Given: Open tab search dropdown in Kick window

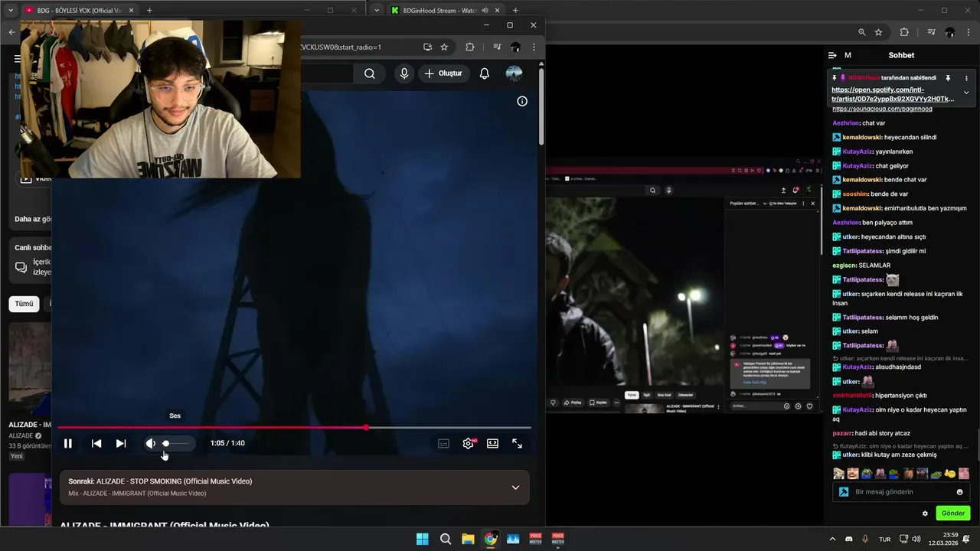Looking at the screenshot, I should point(376,11).
